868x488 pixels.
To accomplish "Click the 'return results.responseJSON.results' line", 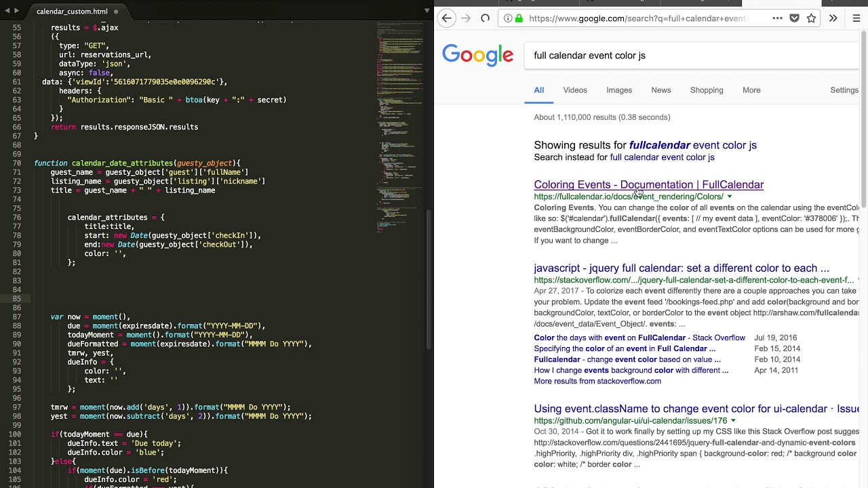I will [124, 127].
